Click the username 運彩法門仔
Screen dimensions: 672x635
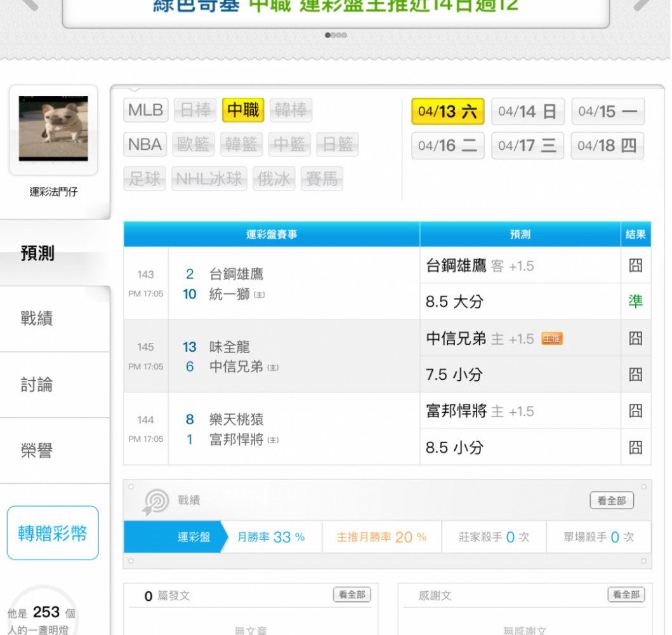click(x=53, y=192)
